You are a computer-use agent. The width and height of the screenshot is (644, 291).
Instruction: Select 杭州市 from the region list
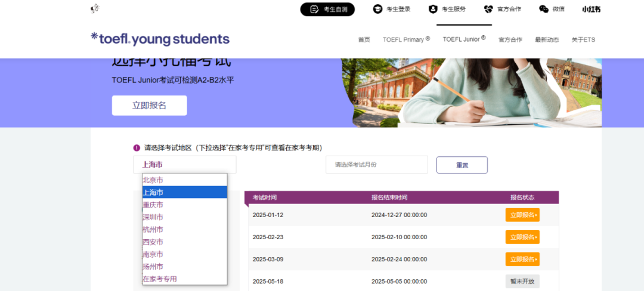185,229
